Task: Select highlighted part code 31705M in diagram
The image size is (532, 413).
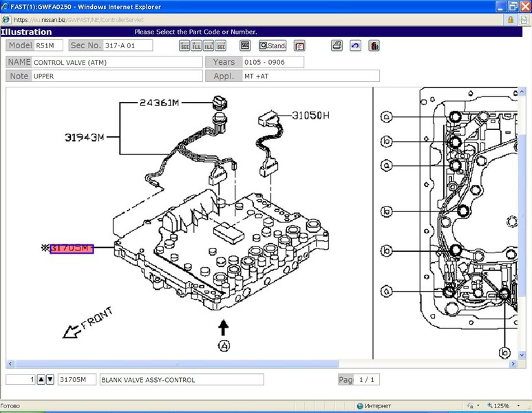Action: [x=71, y=248]
